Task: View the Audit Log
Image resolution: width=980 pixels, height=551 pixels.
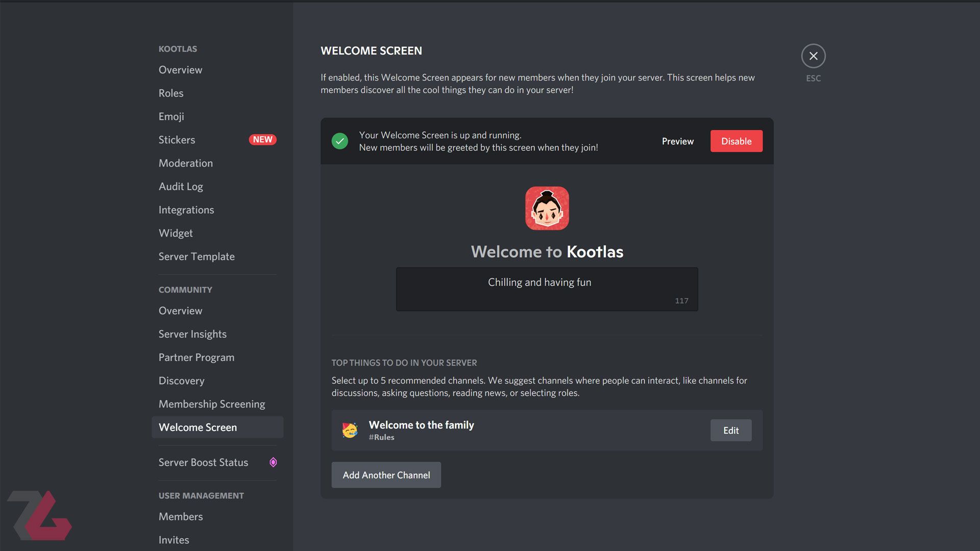Action: click(x=181, y=187)
